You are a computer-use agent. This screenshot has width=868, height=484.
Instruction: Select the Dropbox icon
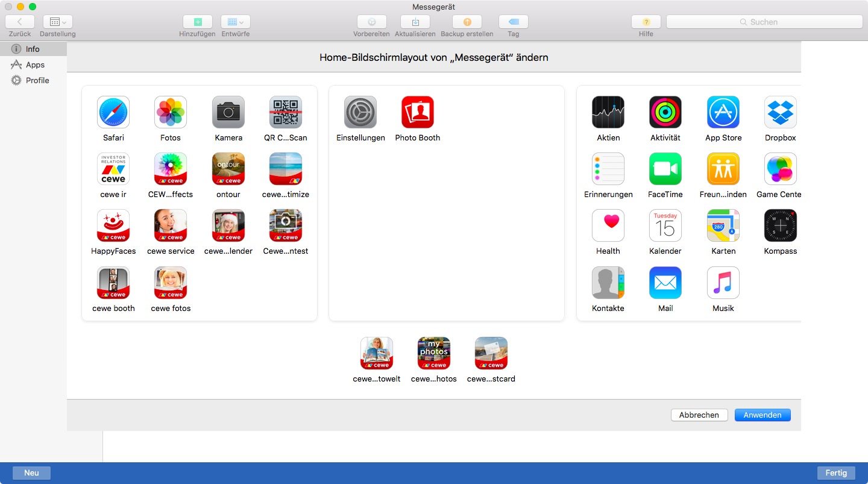[x=780, y=112]
